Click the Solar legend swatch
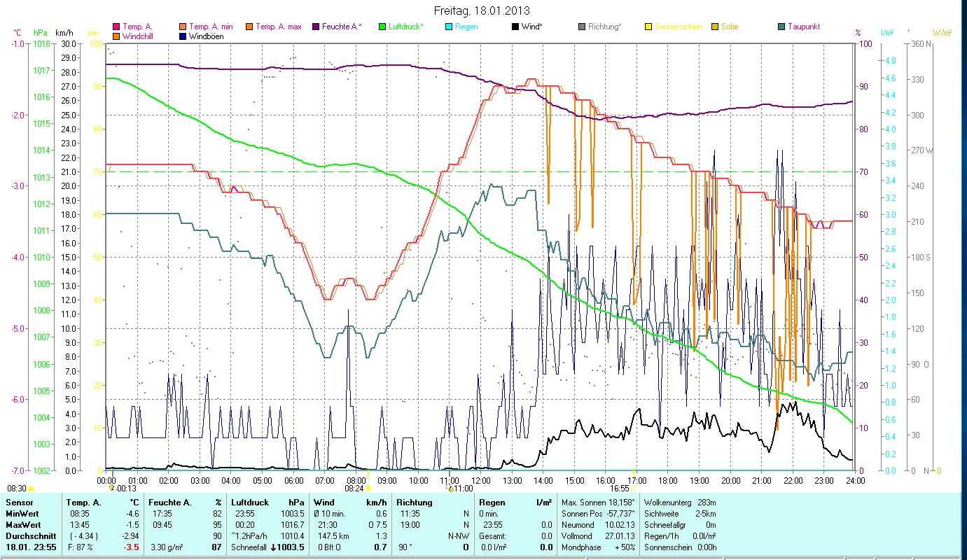The height and width of the screenshot is (560, 967). [x=715, y=27]
